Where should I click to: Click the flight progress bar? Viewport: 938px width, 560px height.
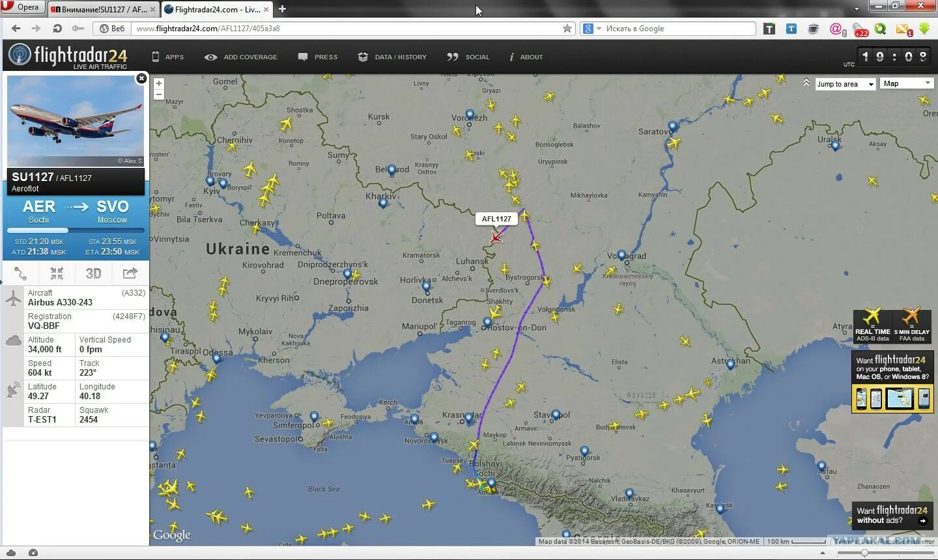(76, 231)
